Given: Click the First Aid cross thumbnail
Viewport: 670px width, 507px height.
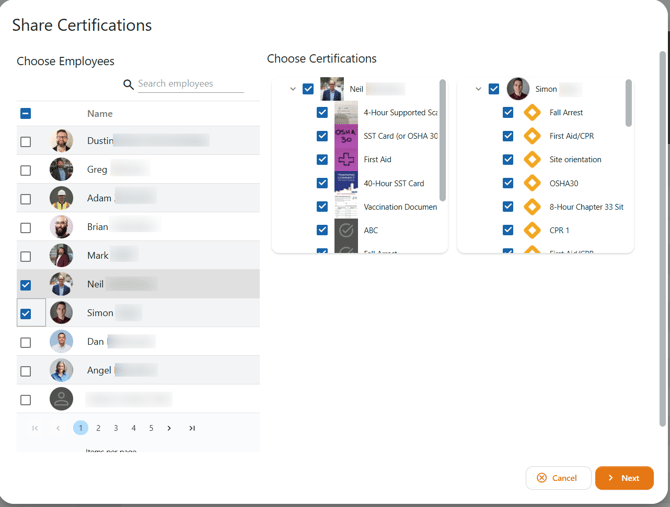Looking at the screenshot, I should [x=346, y=159].
